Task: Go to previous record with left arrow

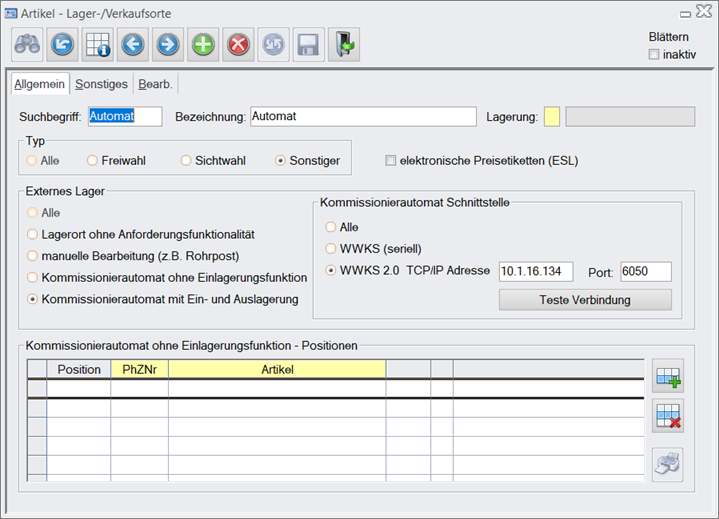Action: pyautogui.click(x=133, y=45)
